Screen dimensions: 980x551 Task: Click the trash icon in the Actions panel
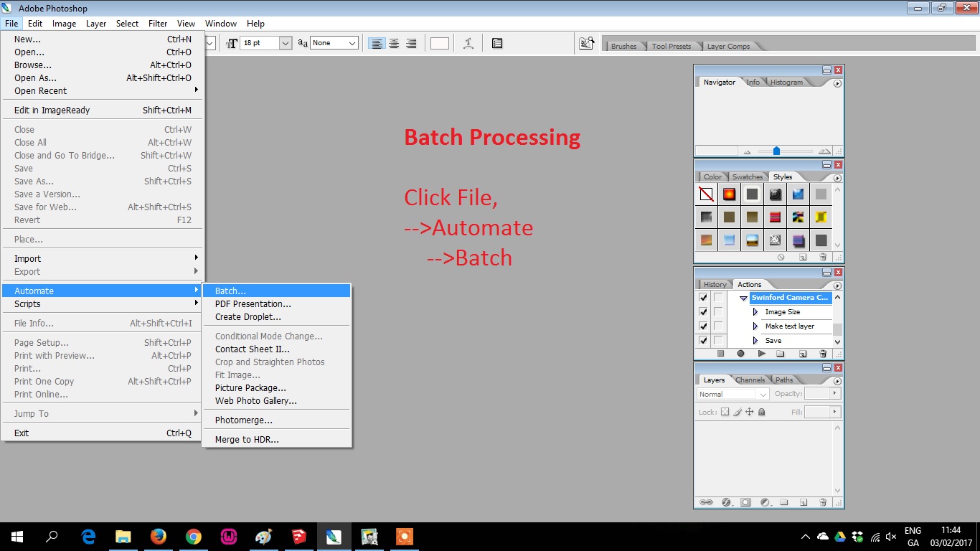click(x=823, y=353)
